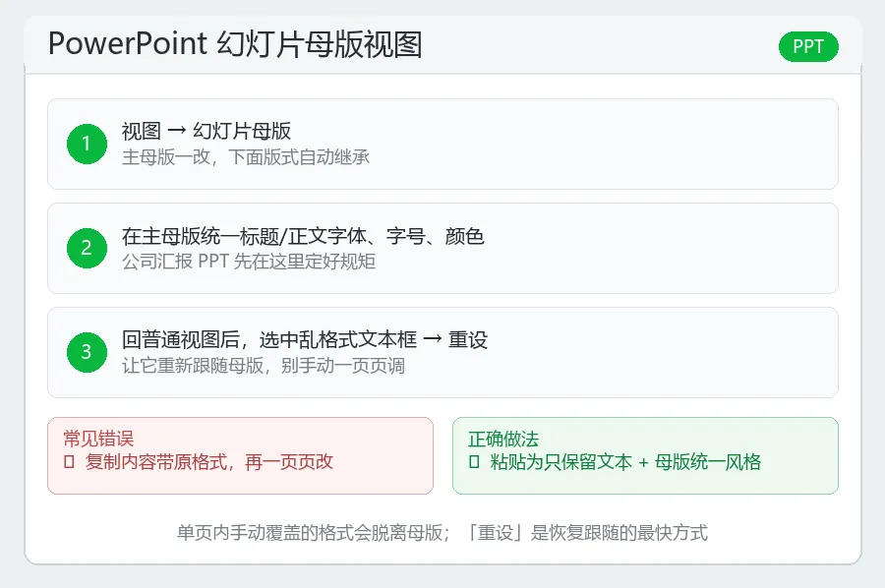Image resolution: width=885 pixels, height=588 pixels.
Task: Select the '在主母版统一标题/正文字体、字号、颜色' heading
Action: 303,235
